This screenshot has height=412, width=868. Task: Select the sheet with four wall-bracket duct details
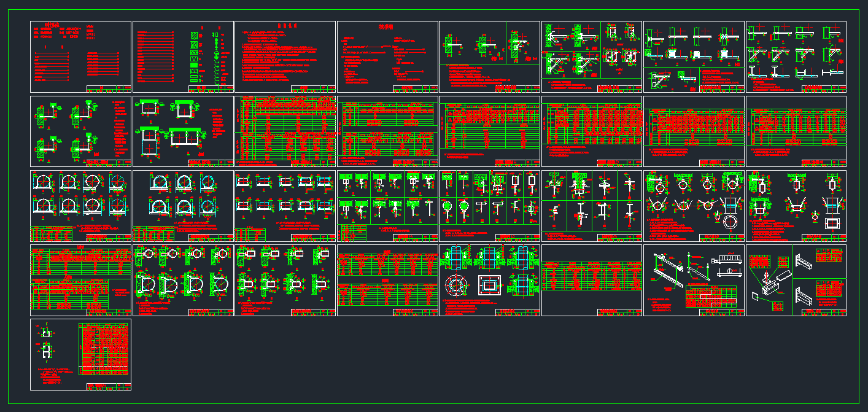[x=80, y=131]
